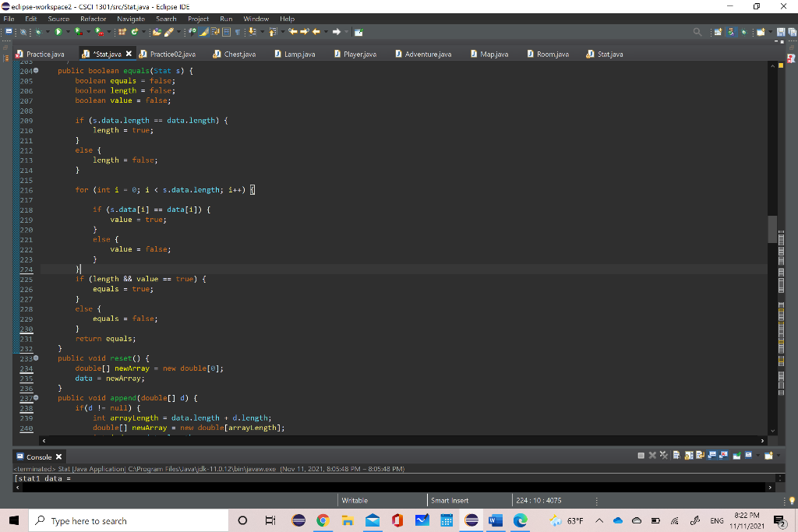The width and height of the screenshot is (798, 532).
Task: Jump to last edit location
Action: 293,32
